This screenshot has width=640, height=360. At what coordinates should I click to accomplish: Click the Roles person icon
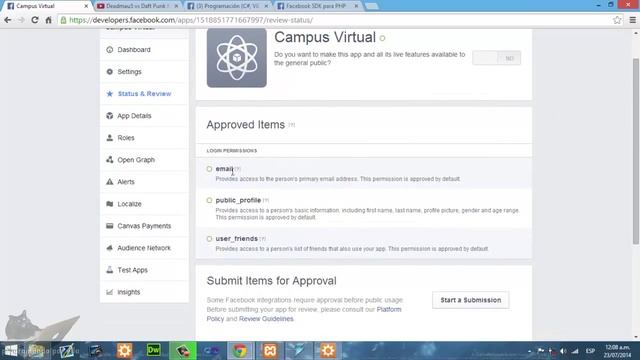[109, 138]
